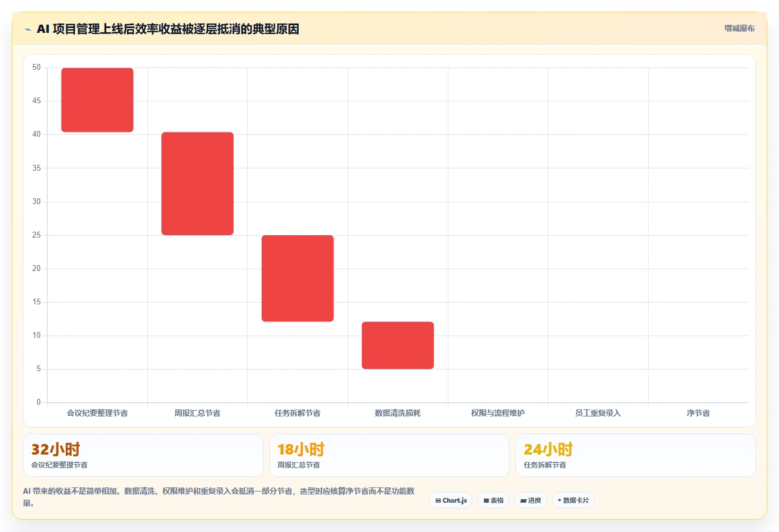Click the chart title about AI 项目管理
Viewport: 779px width, 532px height.
click(x=168, y=29)
